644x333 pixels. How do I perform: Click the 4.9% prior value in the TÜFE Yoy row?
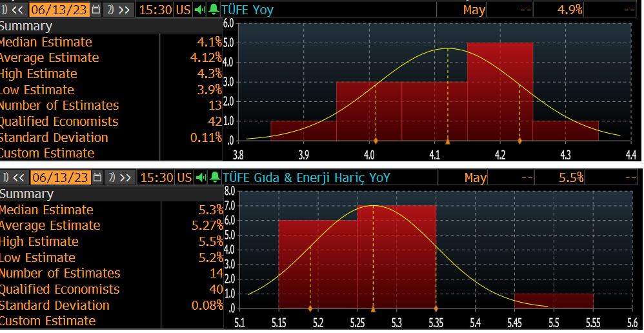(x=570, y=10)
